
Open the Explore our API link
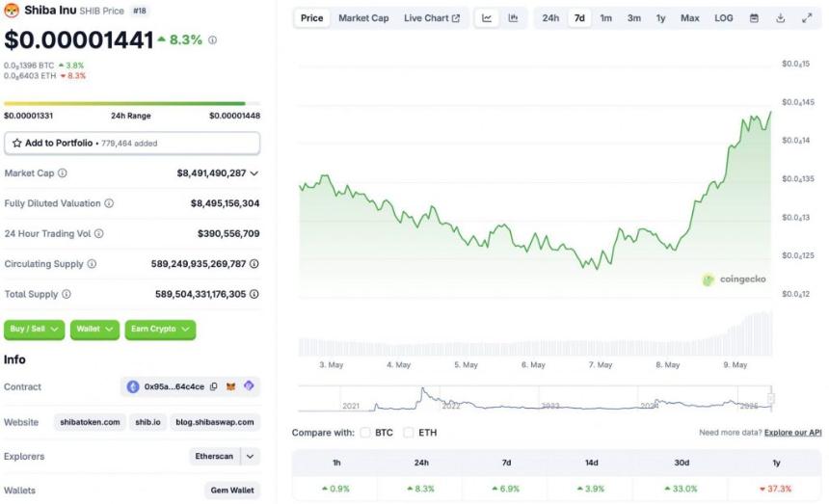tap(792, 433)
